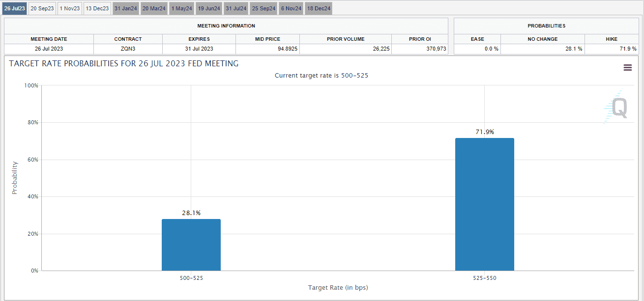
Task: Select the 6 Nov24 tab
Action: tap(291, 8)
